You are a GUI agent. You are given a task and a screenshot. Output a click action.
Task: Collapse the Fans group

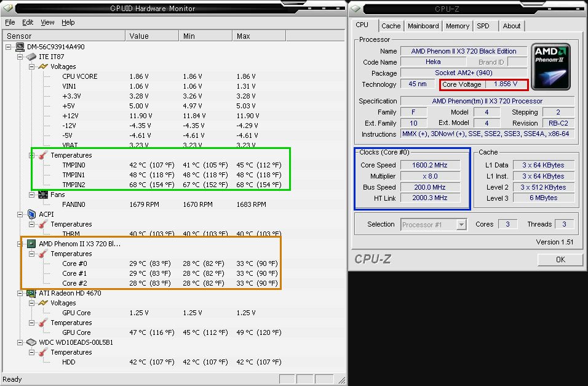[x=31, y=195]
